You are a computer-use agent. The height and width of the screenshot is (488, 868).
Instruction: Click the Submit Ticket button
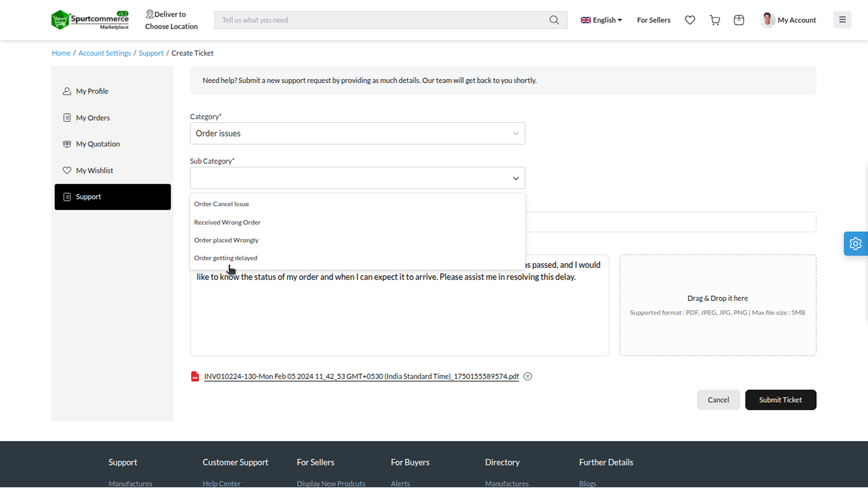pyautogui.click(x=780, y=400)
